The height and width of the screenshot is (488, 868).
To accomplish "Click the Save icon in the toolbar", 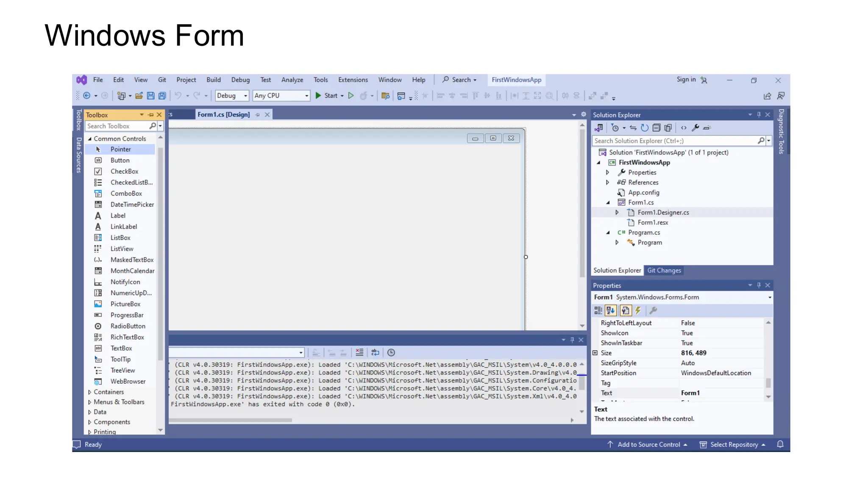I will point(150,96).
